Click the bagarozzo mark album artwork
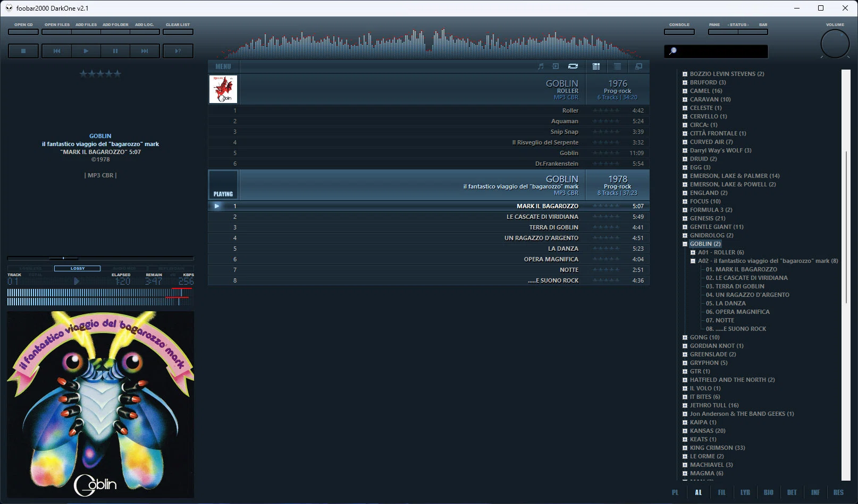Image resolution: width=858 pixels, height=504 pixels. point(100,405)
